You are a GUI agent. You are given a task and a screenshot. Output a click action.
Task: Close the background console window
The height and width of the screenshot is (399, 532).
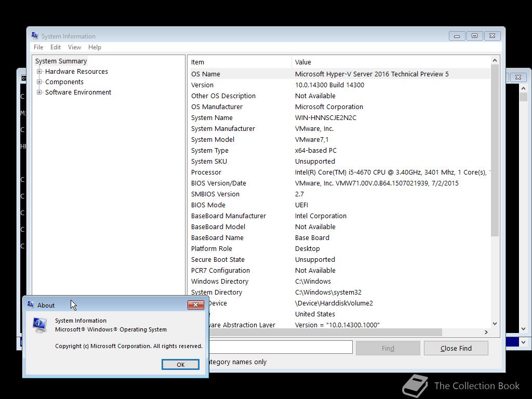click(x=518, y=77)
